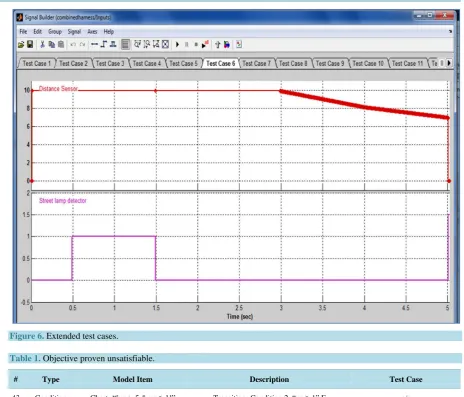464x397 pixels.
Task: Select the Street lamp detector signal label
Action: click(63, 201)
